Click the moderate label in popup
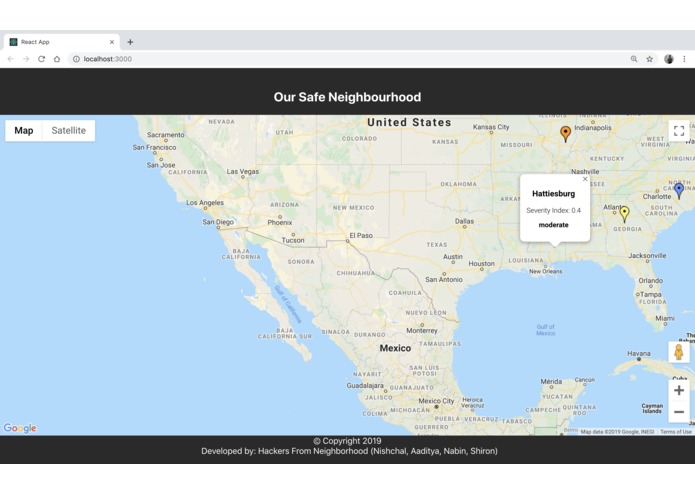Image resolution: width=695 pixels, height=494 pixels. coord(554,225)
